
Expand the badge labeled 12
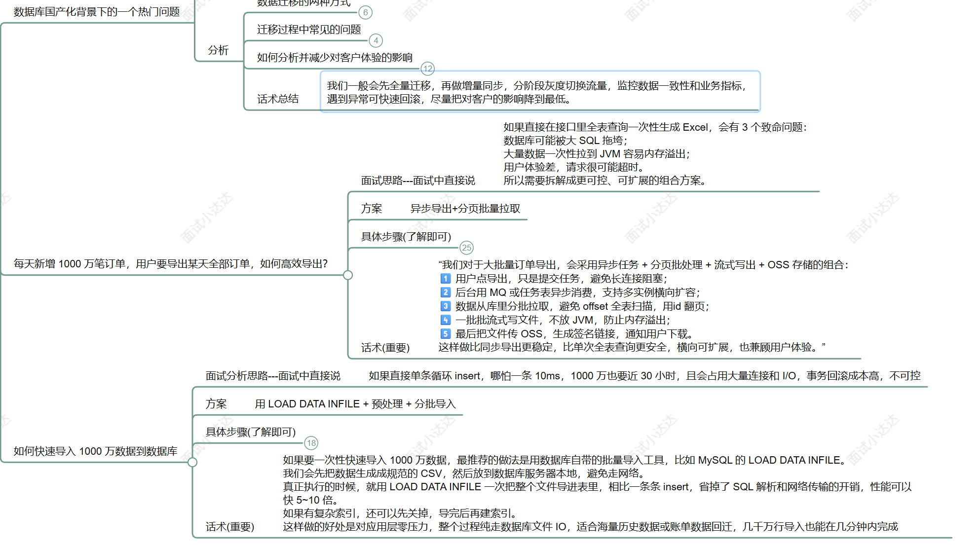[x=427, y=69]
